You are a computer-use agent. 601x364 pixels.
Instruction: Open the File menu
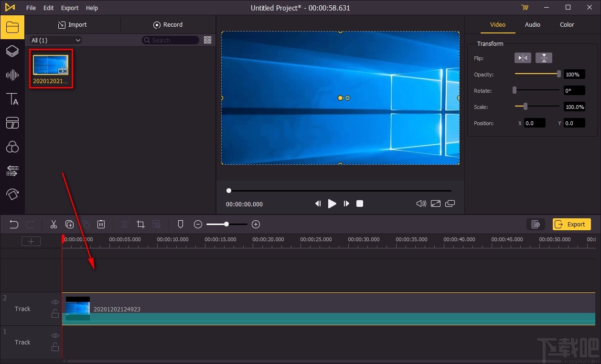[x=31, y=8]
